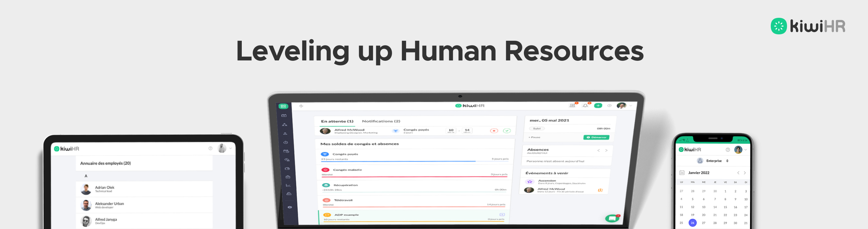
Task: Click the Enterprise building icon on phone
Action: click(700, 161)
